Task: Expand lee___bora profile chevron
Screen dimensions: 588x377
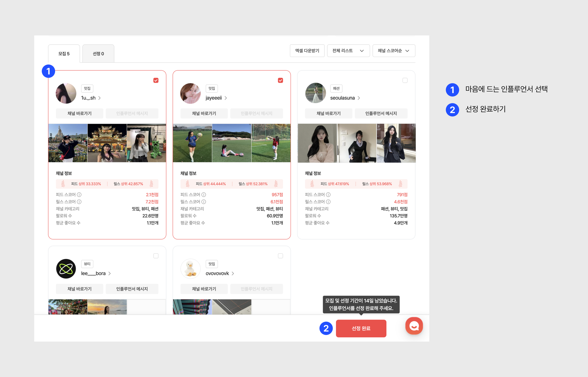Action: click(x=109, y=273)
